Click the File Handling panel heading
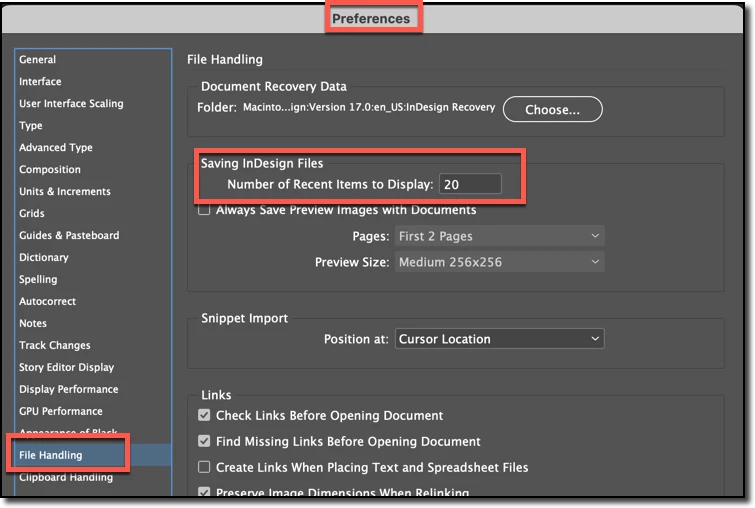This screenshot has width=755, height=508. (x=225, y=59)
